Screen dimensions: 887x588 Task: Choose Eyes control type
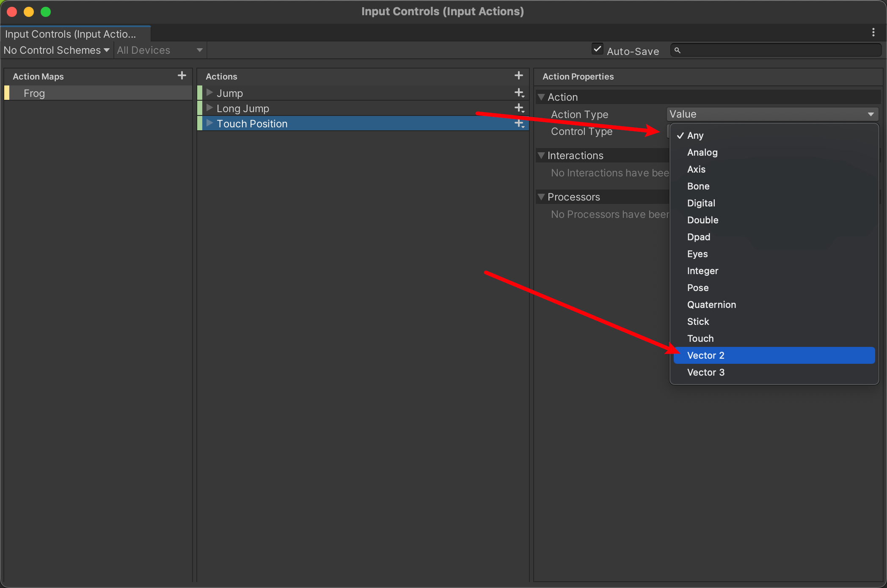[774, 254]
